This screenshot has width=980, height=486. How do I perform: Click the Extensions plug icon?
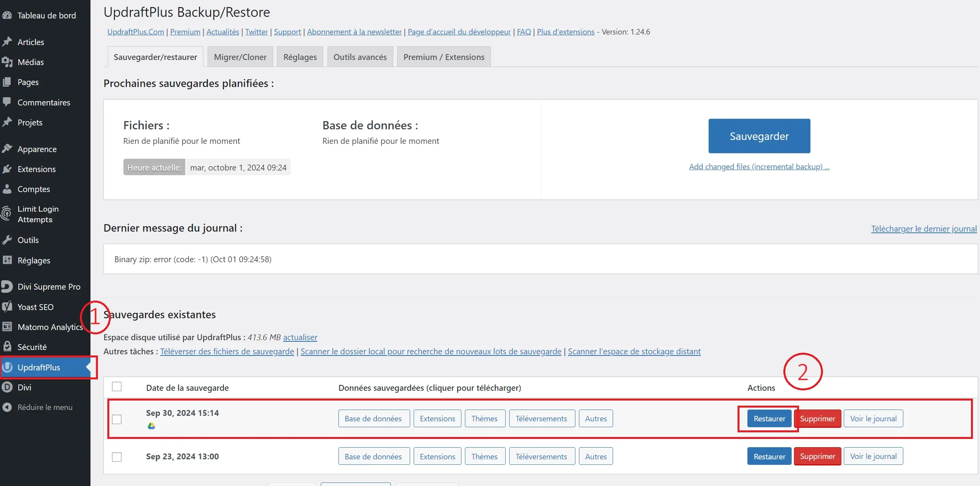(7, 169)
